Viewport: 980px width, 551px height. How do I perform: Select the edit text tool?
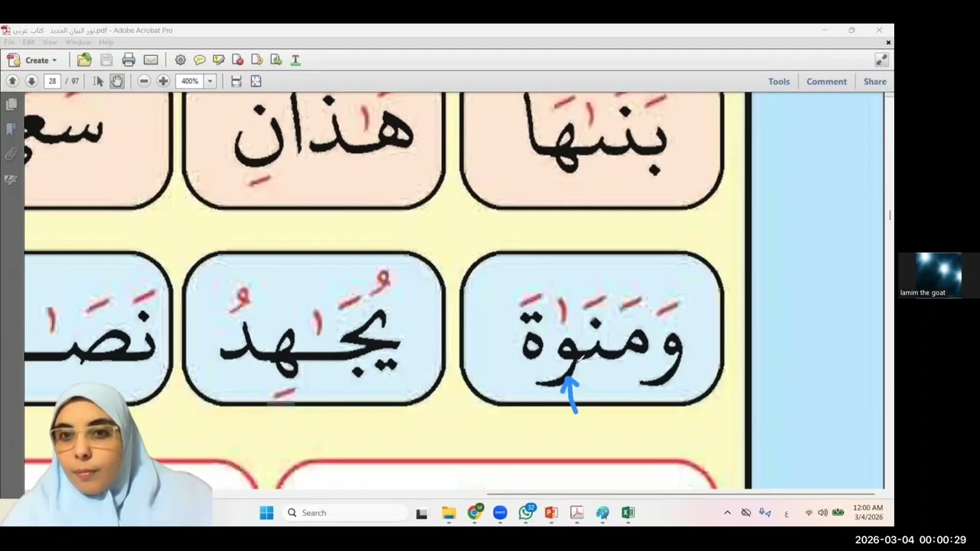coord(295,60)
